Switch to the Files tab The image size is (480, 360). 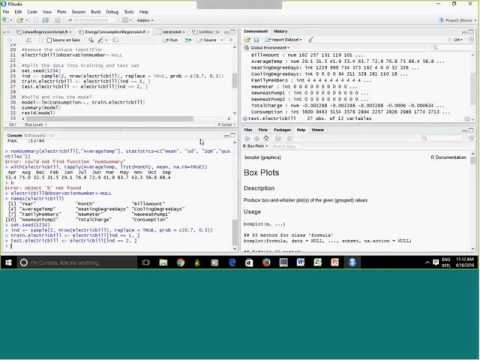pos(248,130)
